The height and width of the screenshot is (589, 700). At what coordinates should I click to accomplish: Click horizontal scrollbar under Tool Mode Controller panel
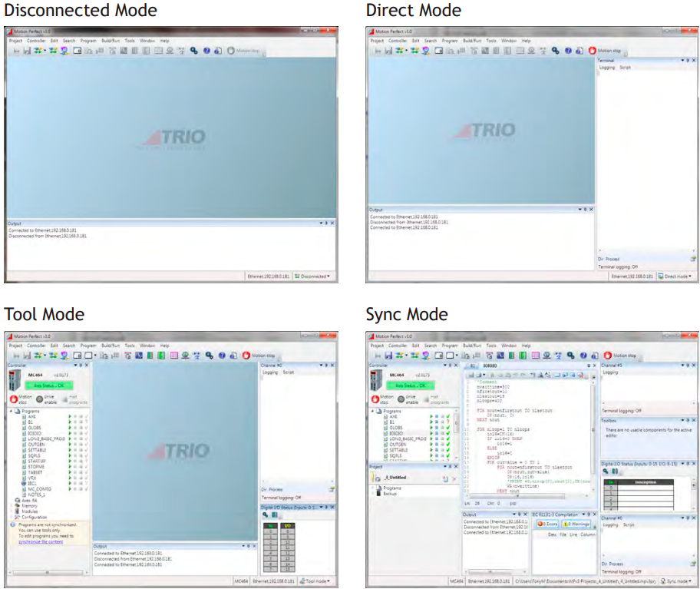point(48,572)
